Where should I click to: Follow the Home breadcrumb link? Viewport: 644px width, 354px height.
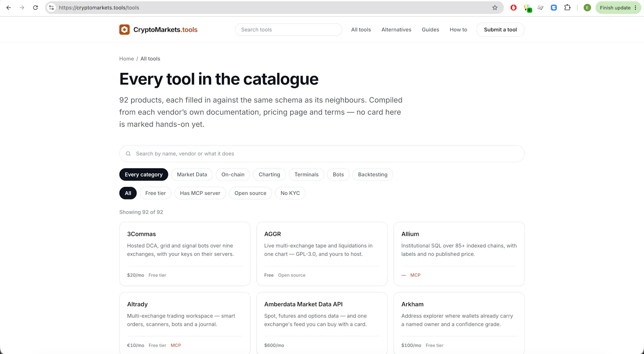pyautogui.click(x=126, y=59)
